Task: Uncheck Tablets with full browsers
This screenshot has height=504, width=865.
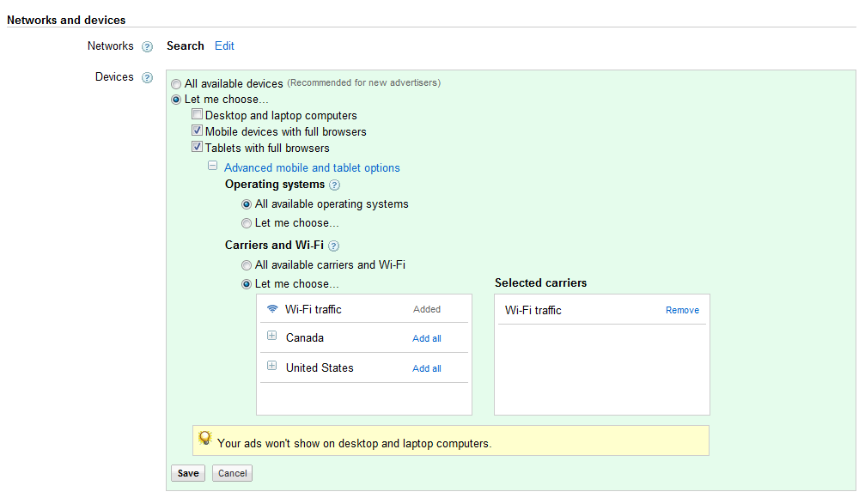Action: [x=198, y=148]
